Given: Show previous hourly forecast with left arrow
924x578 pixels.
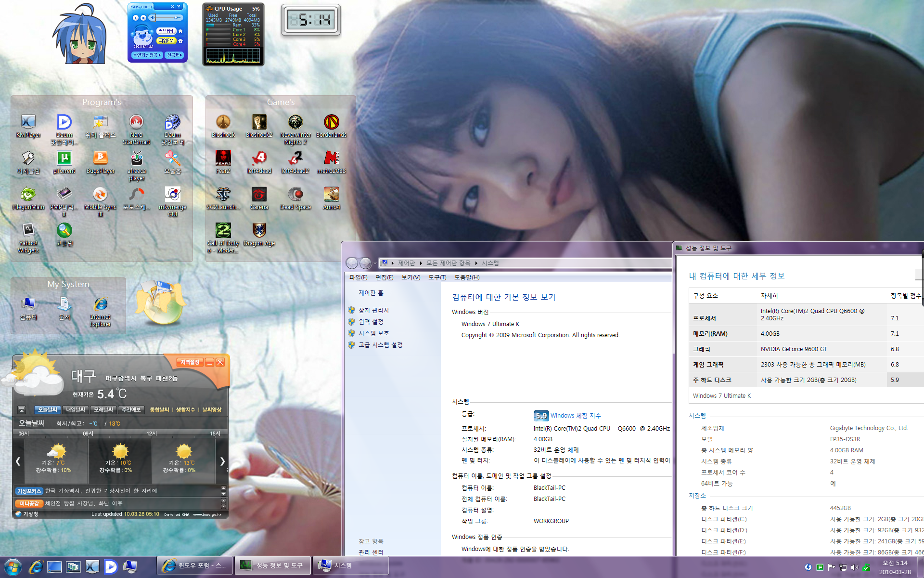Looking at the screenshot, I should (18, 461).
